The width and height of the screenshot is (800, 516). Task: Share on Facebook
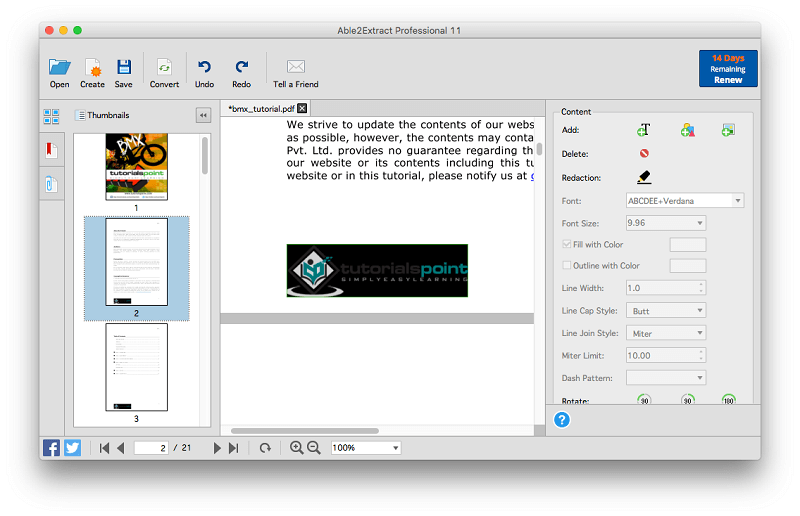[x=51, y=448]
